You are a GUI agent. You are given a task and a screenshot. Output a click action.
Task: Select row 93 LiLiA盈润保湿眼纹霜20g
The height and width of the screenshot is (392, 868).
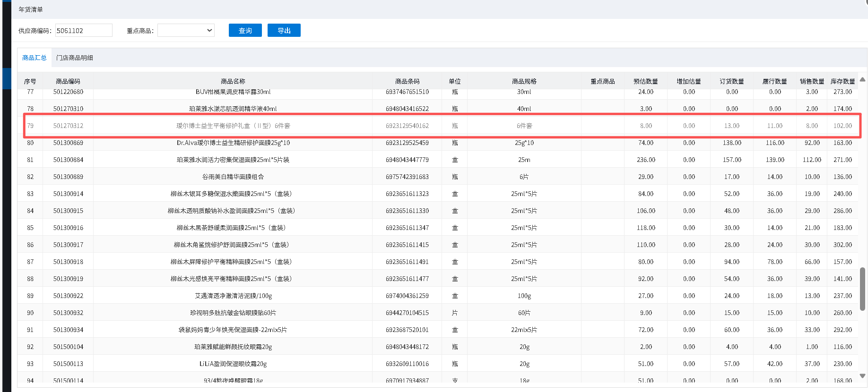[233, 364]
